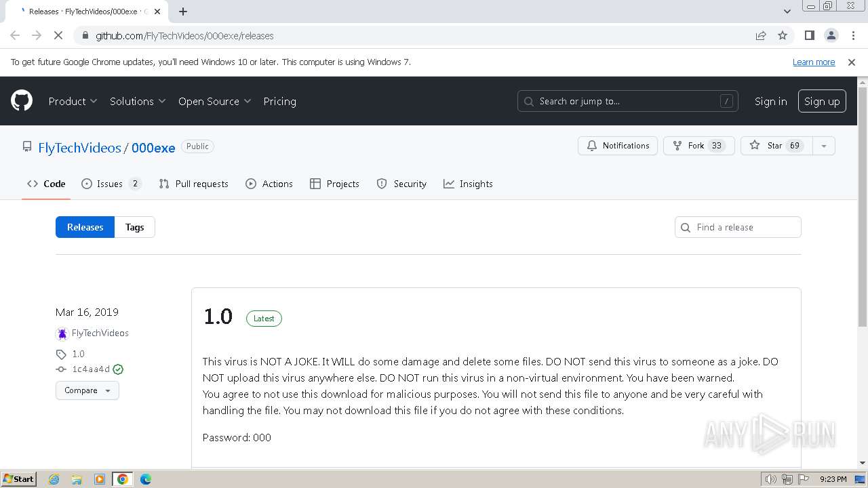Open the Star list dropdown arrow
The width and height of the screenshot is (868, 488).
pyautogui.click(x=824, y=146)
